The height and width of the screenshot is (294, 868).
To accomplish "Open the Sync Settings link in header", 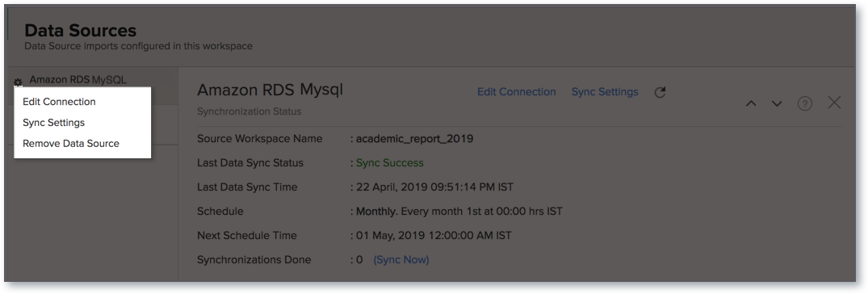I will pyautogui.click(x=605, y=92).
